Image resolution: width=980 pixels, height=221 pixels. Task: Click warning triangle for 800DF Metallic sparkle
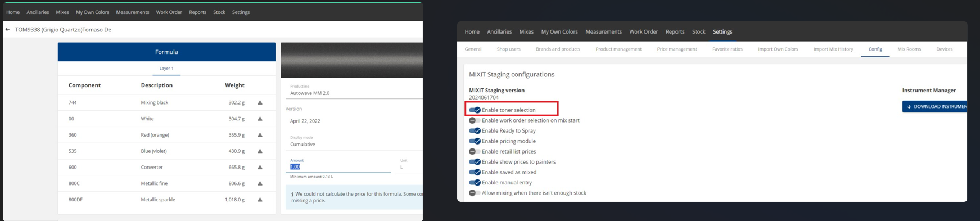coord(260,200)
